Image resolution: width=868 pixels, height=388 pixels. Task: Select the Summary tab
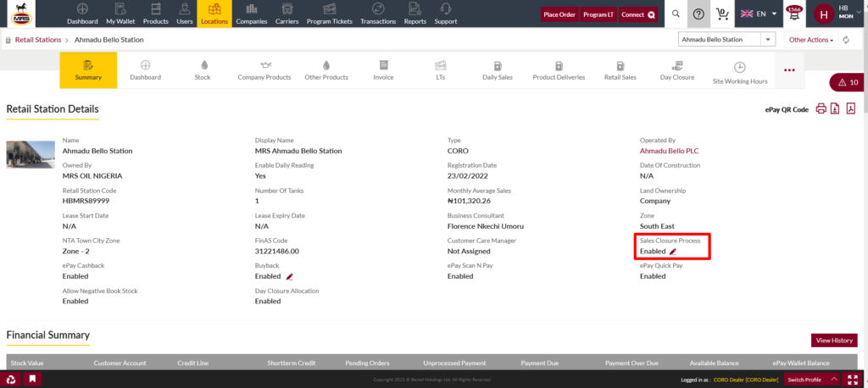coord(88,70)
